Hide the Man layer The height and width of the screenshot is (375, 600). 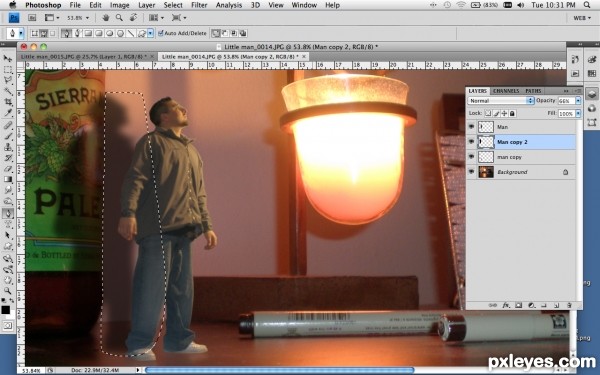coord(471,127)
